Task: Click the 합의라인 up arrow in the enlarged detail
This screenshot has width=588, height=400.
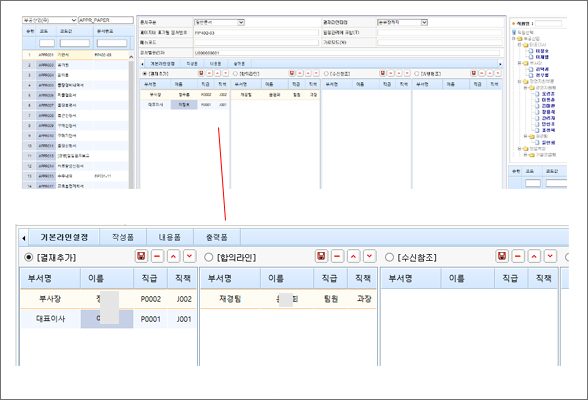Action: [353, 256]
